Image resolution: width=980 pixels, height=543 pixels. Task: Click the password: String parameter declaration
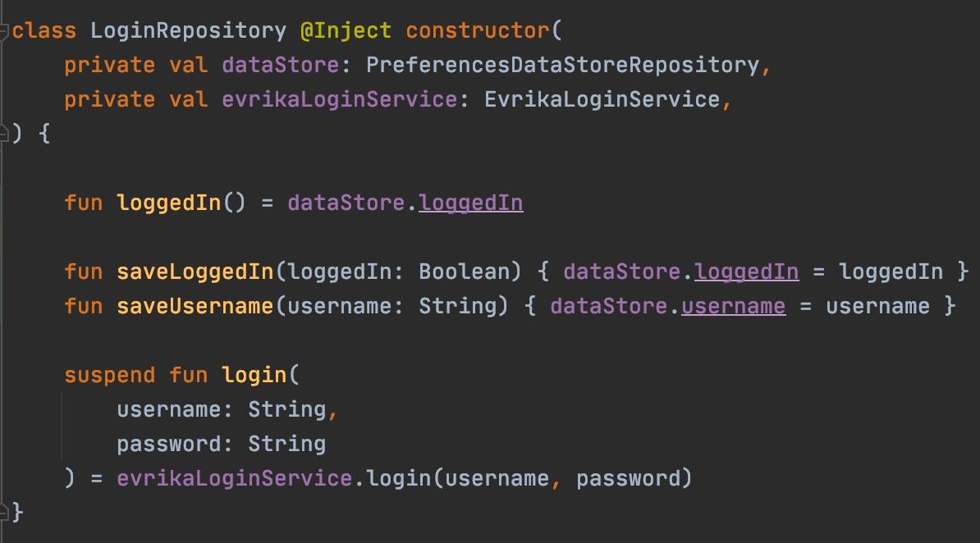point(221,444)
